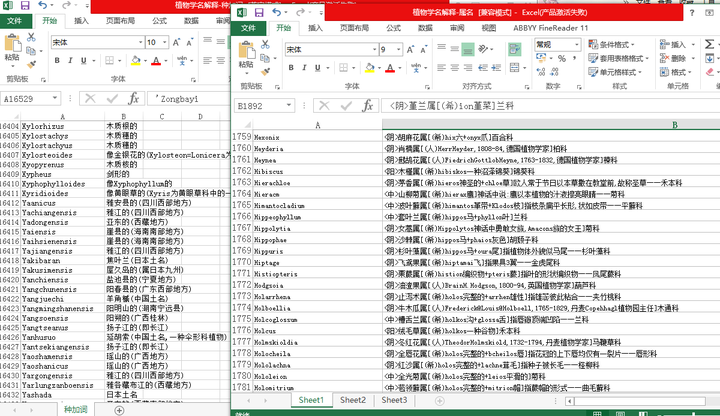Toggle middle vertical alignment button
Viewport: 720px width, 416px height.
click(455, 49)
